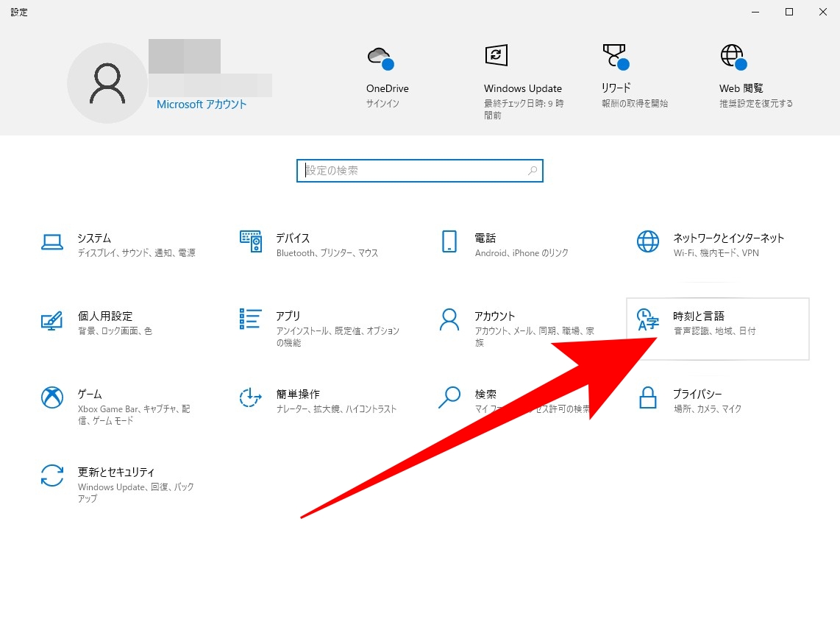Select the リワード rewards tile
Viewport: 840px width, 619px height.
[x=633, y=77]
